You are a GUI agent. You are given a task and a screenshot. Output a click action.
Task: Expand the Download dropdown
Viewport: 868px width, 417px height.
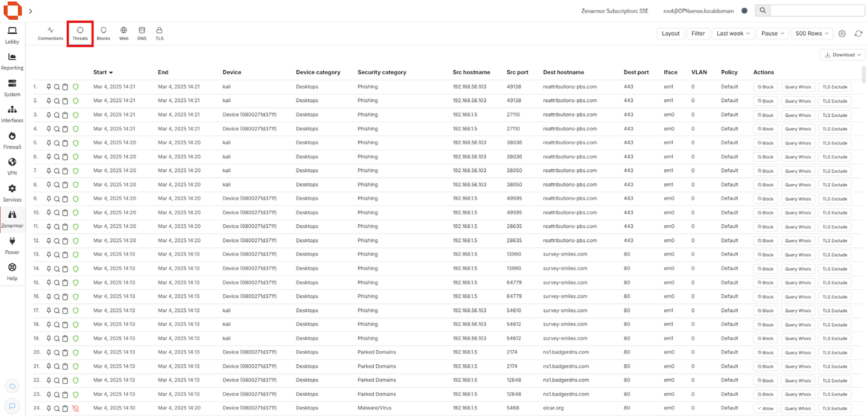[843, 55]
